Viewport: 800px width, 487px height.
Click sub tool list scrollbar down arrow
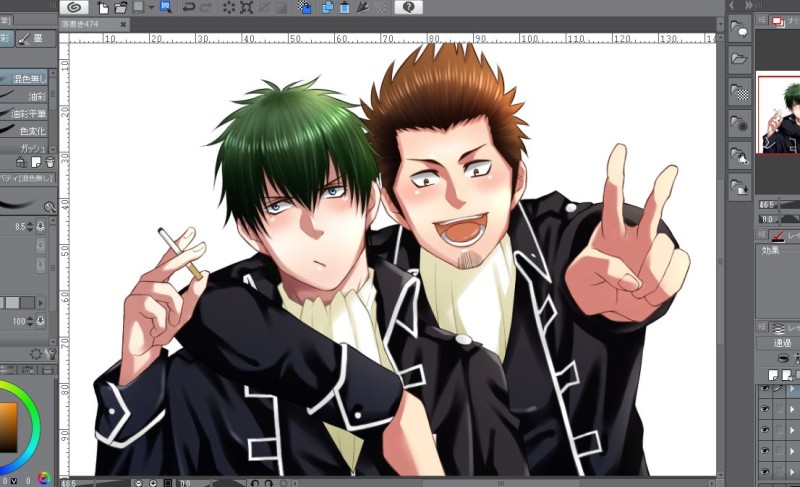(x=53, y=149)
